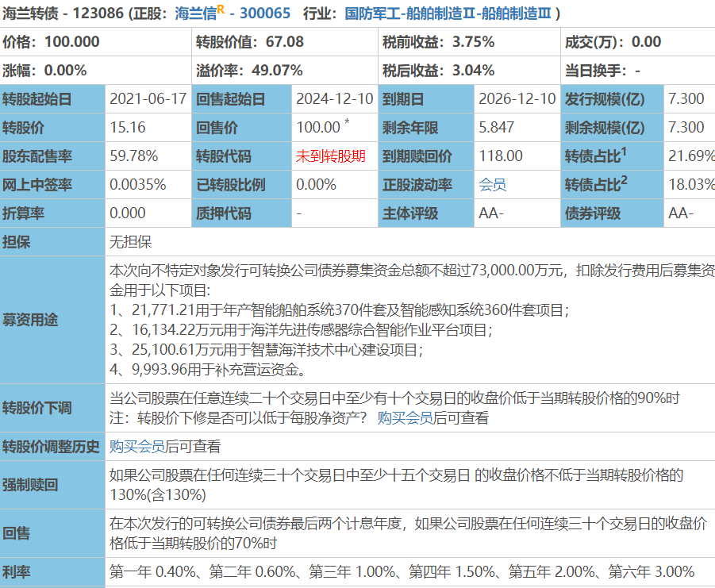
Task: Select the title text 海兰转债 - 123086
Action: click(x=63, y=13)
